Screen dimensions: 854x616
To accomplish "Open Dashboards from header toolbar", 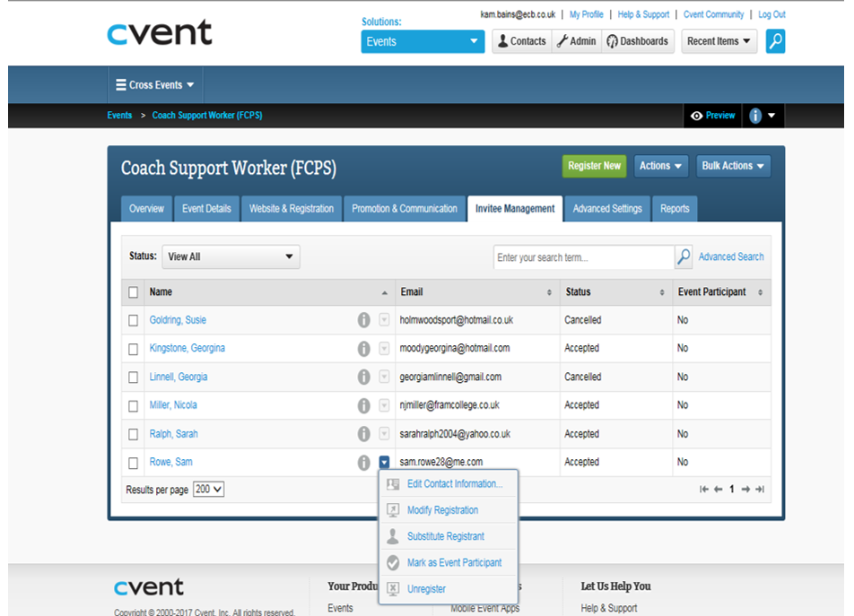I will coord(638,41).
